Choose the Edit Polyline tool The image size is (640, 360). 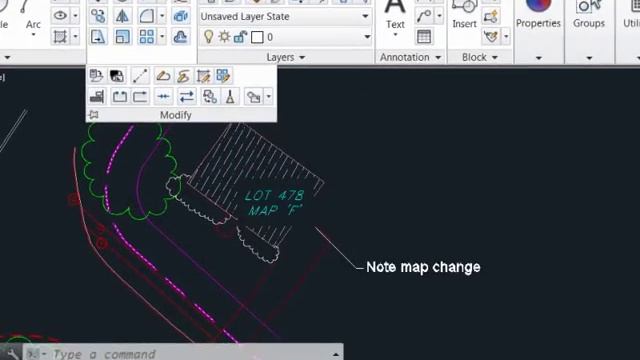(x=163, y=76)
